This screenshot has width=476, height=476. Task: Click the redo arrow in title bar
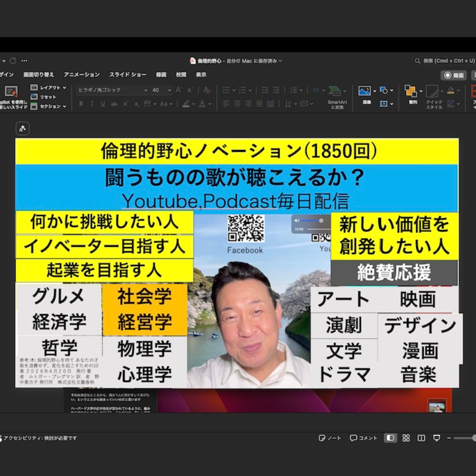(x=13, y=61)
